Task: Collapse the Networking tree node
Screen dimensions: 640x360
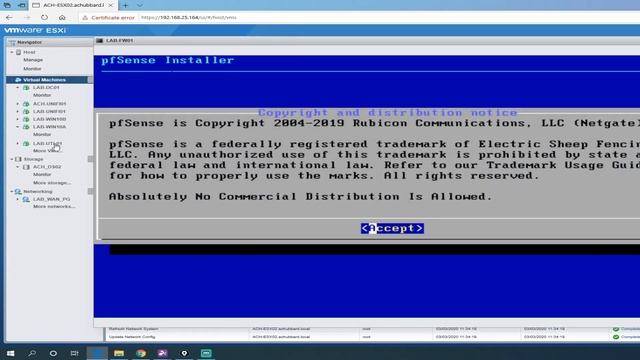Action: (12, 191)
